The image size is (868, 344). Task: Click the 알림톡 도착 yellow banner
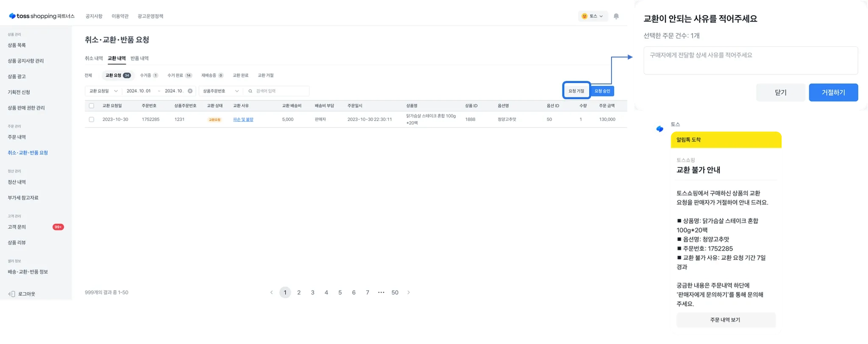[726, 140]
